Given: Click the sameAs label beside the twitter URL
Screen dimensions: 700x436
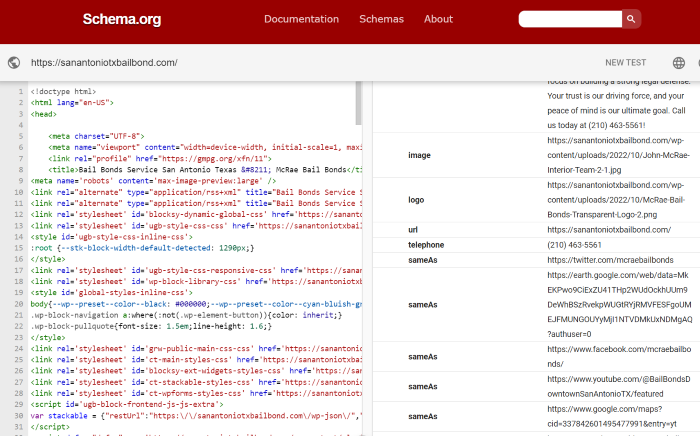Looking at the screenshot, I should click(x=423, y=260).
